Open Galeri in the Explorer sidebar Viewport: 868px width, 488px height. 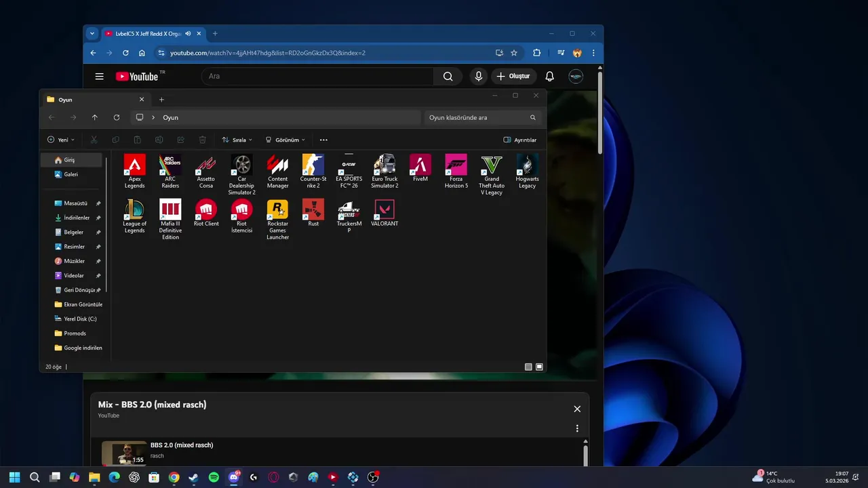(x=72, y=174)
